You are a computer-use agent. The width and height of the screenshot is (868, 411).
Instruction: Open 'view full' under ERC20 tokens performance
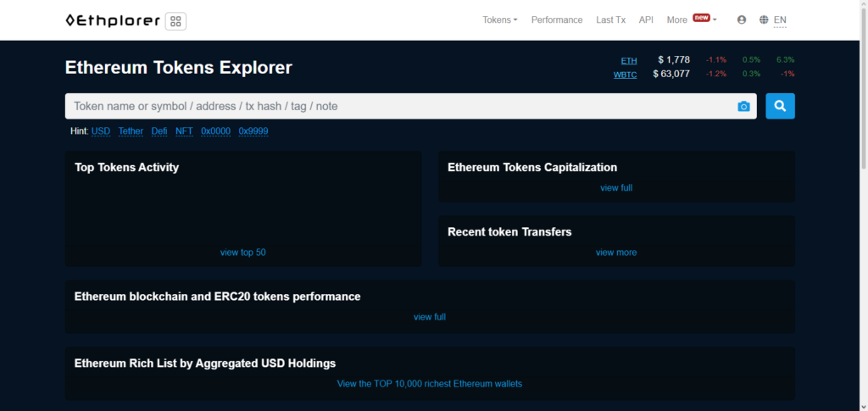(430, 317)
